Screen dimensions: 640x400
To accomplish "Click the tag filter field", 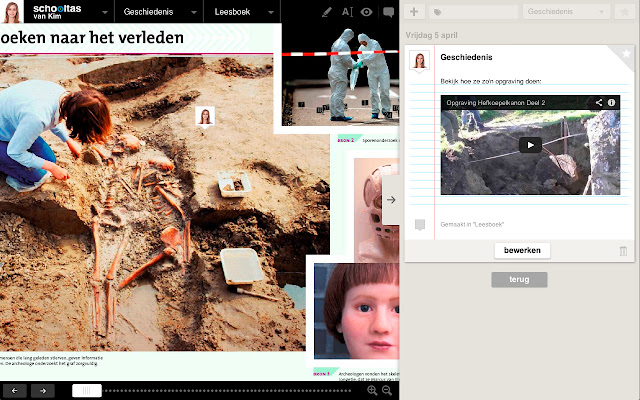I will click(x=475, y=12).
